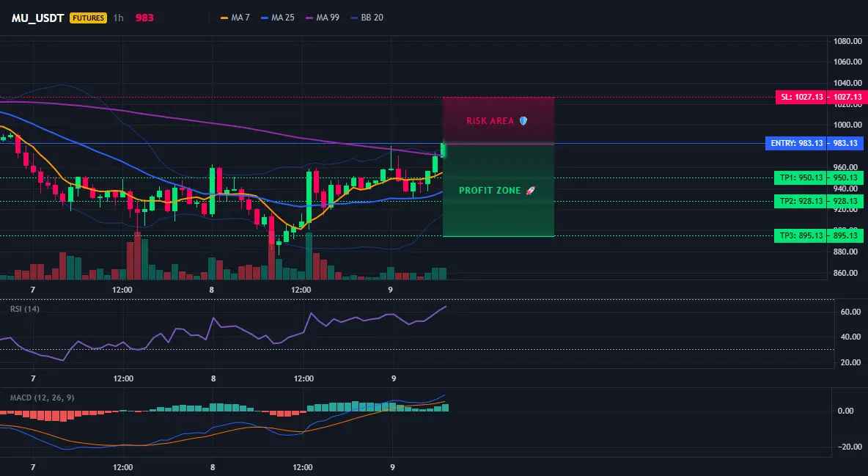Click the -20.00 value on MACD axis
The image size is (868, 476).
click(848, 447)
